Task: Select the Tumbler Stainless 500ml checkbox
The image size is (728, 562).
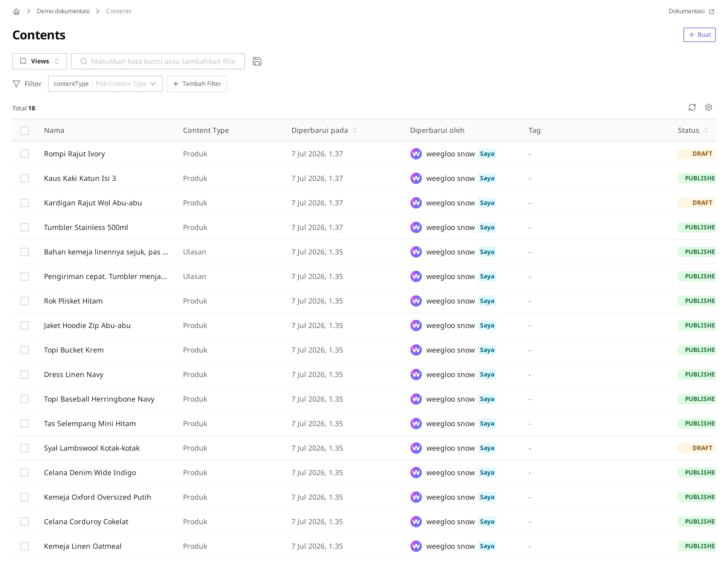Action: click(24, 228)
